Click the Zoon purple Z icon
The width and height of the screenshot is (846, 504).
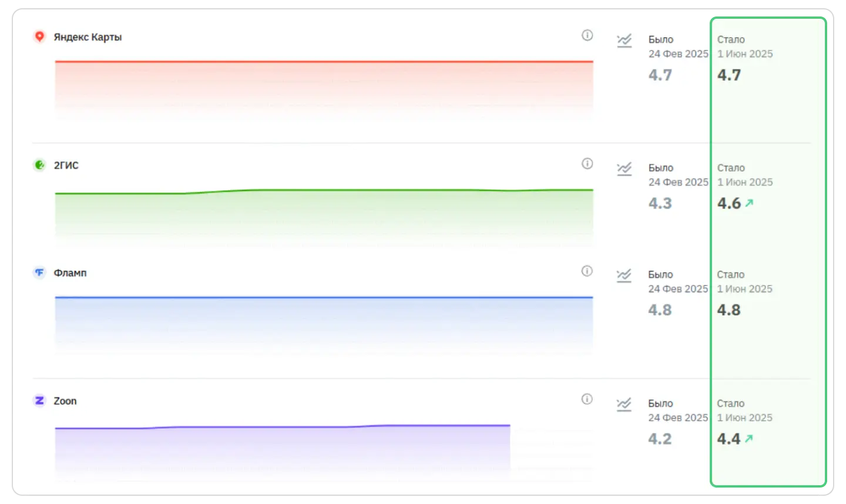tap(39, 401)
